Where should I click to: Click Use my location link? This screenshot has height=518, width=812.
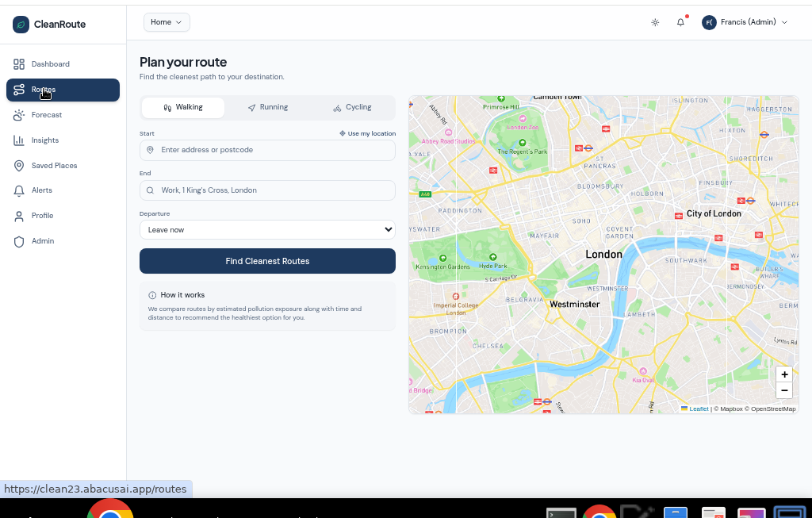[368, 133]
